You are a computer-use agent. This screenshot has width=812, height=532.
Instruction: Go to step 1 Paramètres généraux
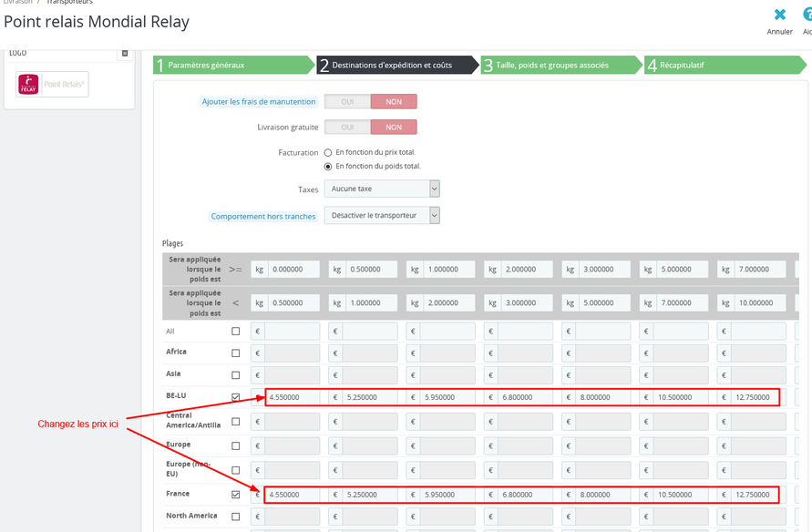click(x=234, y=66)
